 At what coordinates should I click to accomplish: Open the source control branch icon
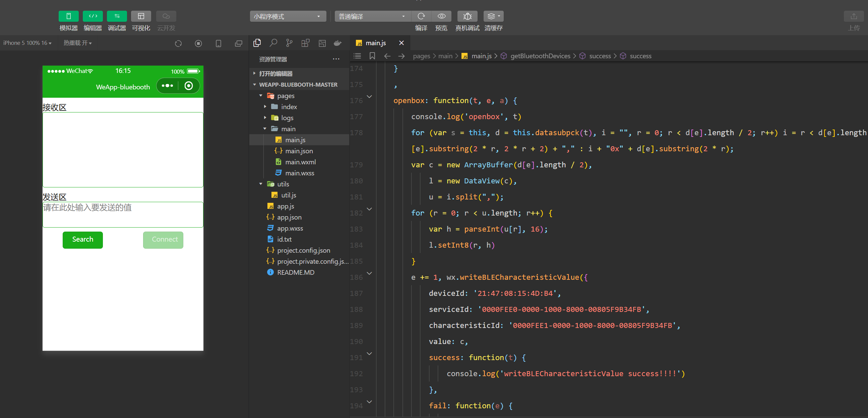point(289,43)
